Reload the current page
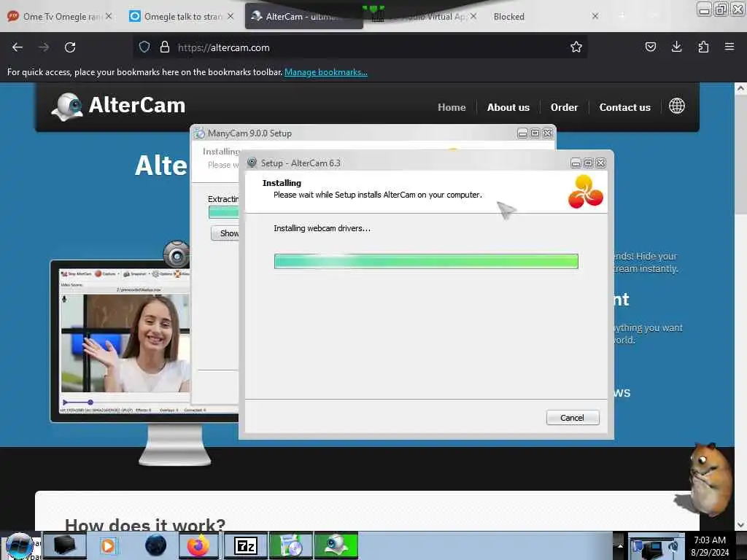Screen dimensions: 747x560 (70, 47)
